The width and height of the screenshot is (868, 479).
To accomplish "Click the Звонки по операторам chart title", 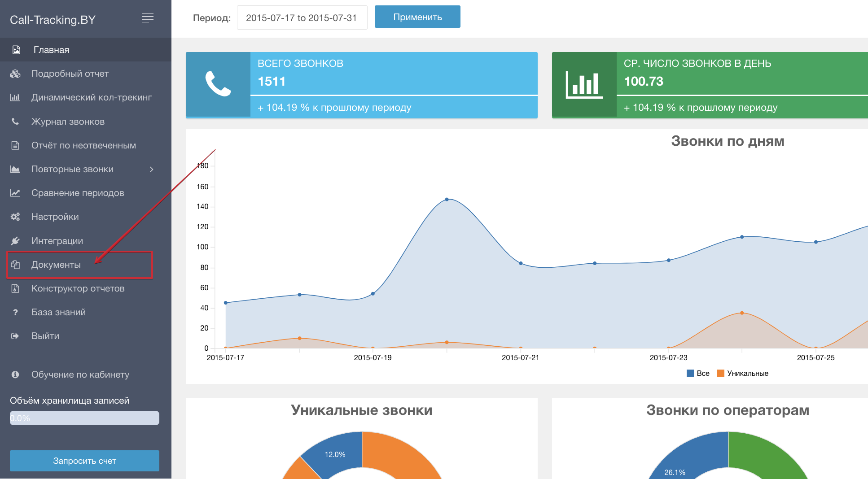I will 728,410.
